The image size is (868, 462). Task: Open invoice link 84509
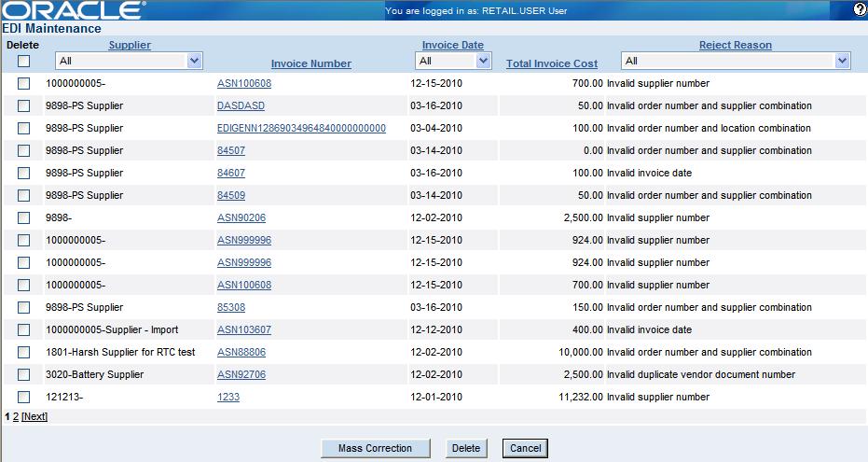(231, 196)
